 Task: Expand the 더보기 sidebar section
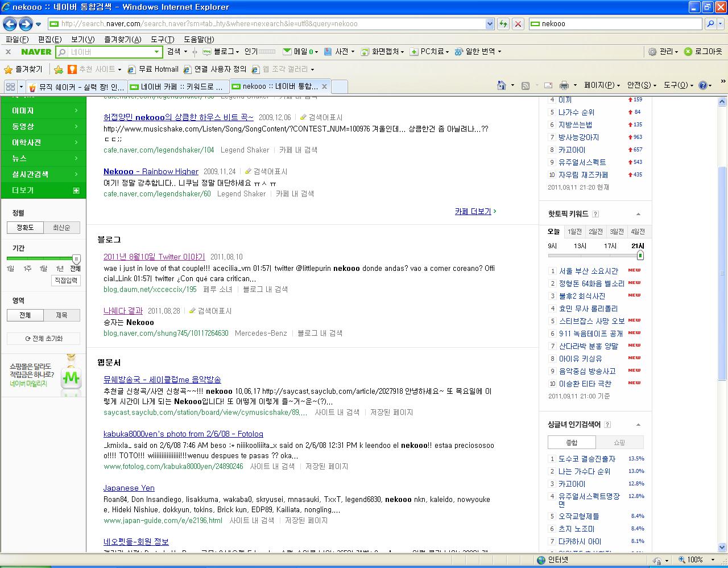pos(43,190)
